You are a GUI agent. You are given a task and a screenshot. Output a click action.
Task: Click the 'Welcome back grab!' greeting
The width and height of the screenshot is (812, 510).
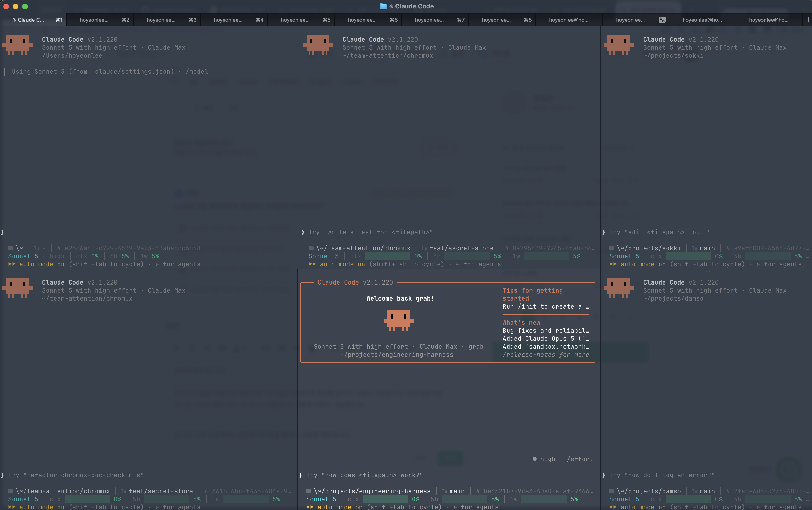[400, 298]
